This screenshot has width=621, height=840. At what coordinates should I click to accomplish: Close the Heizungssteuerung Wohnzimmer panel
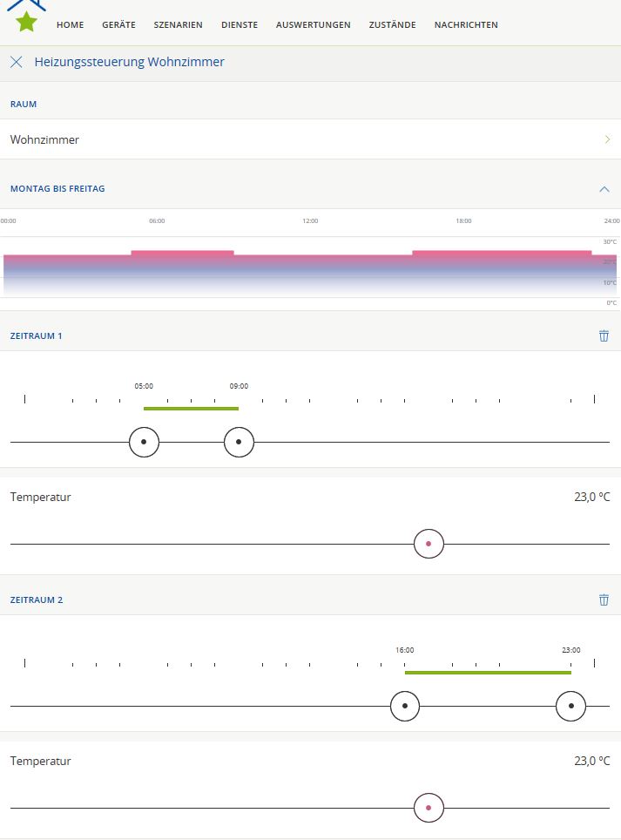pyautogui.click(x=17, y=62)
